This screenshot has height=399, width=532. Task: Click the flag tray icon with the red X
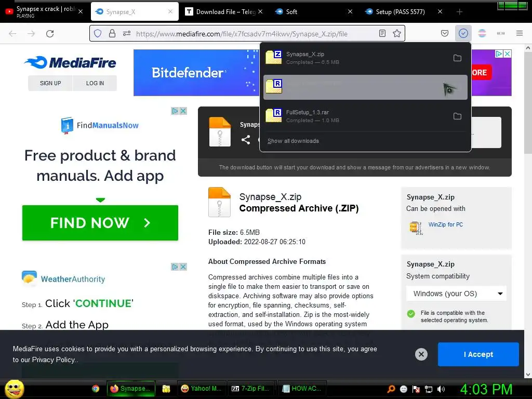[416, 389]
